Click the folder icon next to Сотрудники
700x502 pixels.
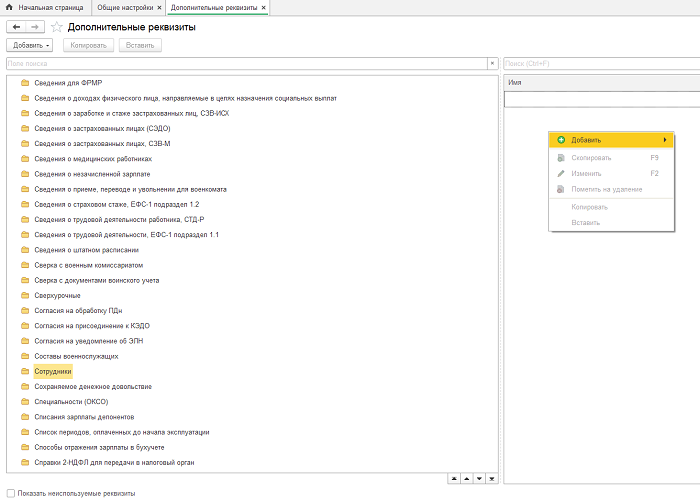[25, 371]
